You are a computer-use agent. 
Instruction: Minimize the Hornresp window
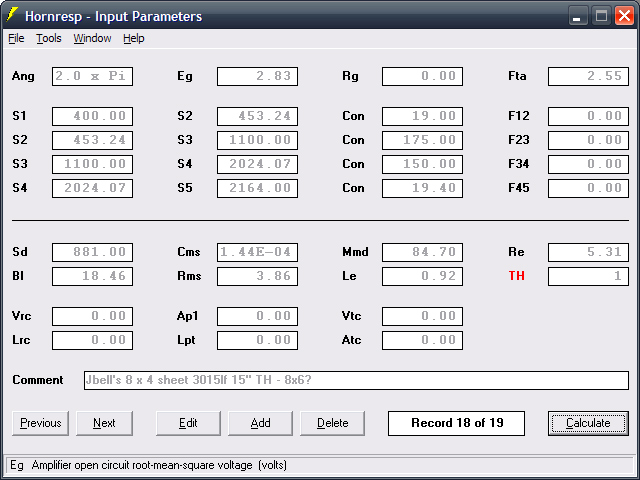pyautogui.click(x=578, y=16)
